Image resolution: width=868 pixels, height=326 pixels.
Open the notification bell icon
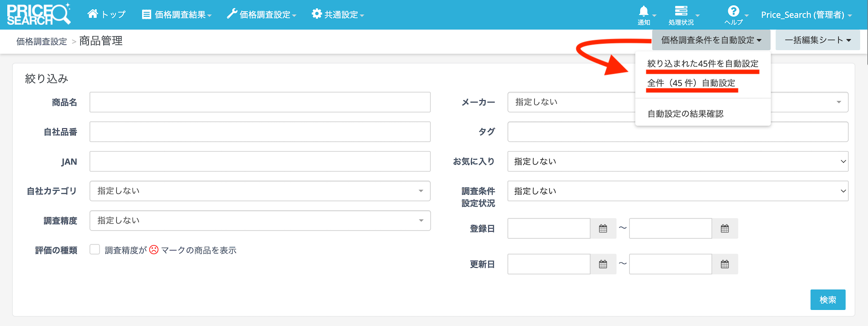tap(644, 12)
